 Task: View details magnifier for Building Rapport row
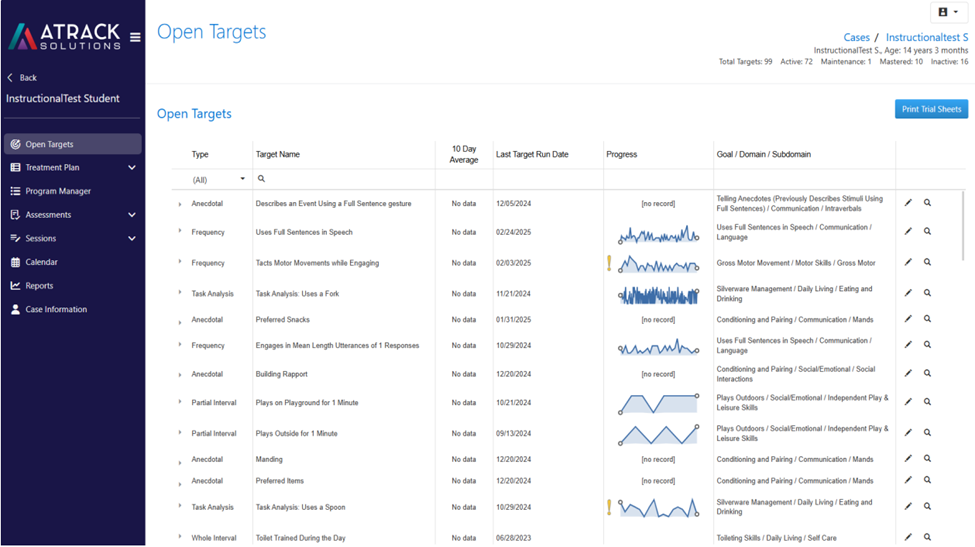[x=927, y=373]
